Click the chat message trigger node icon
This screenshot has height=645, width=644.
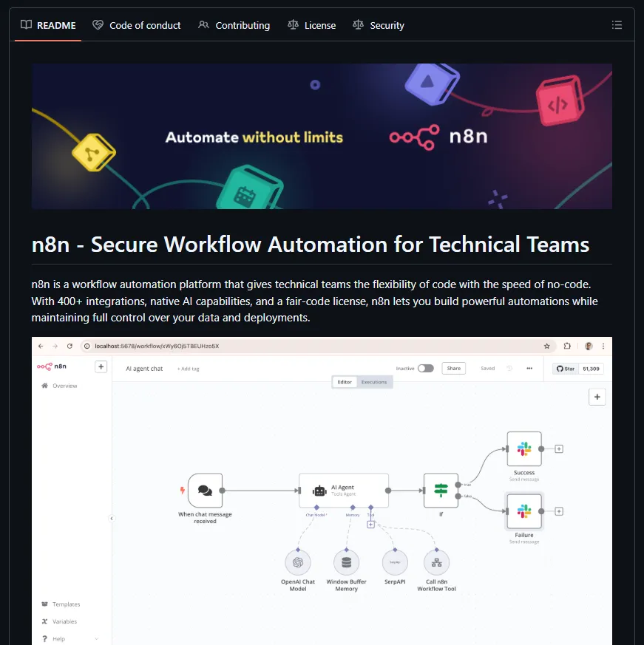point(205,491)
